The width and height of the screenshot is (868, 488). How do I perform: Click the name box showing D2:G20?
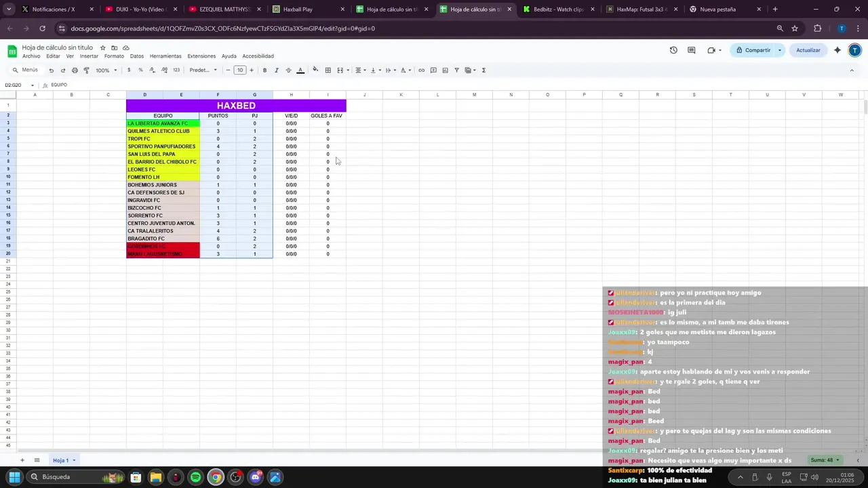coord(20,85)
